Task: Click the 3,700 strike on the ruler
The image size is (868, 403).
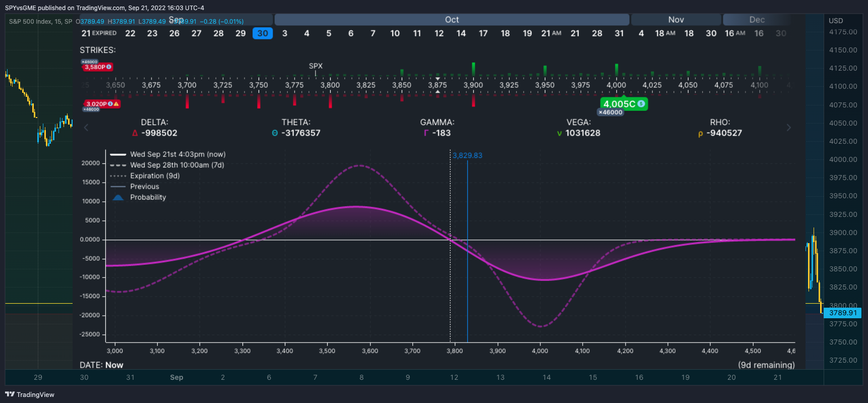Action: [187, 85]
